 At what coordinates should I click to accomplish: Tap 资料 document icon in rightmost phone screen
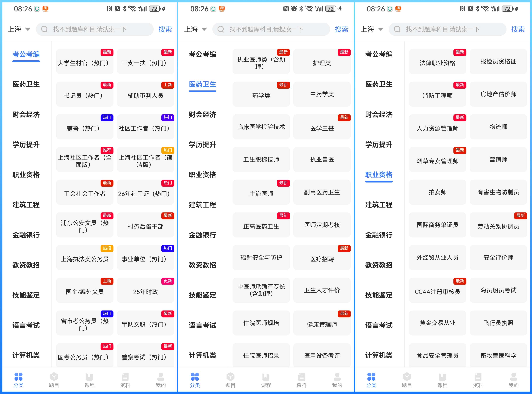coord(478,377)
